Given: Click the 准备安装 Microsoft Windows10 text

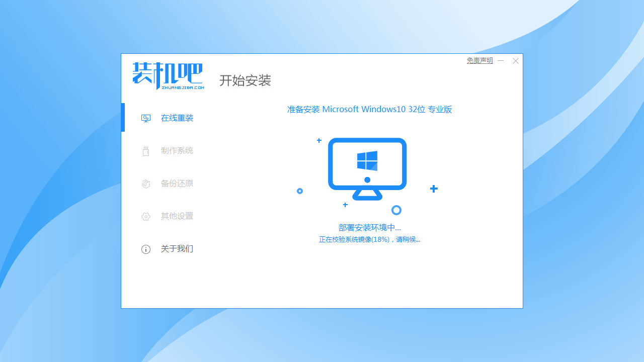Looking at the screenshot, I should point(369,109).
